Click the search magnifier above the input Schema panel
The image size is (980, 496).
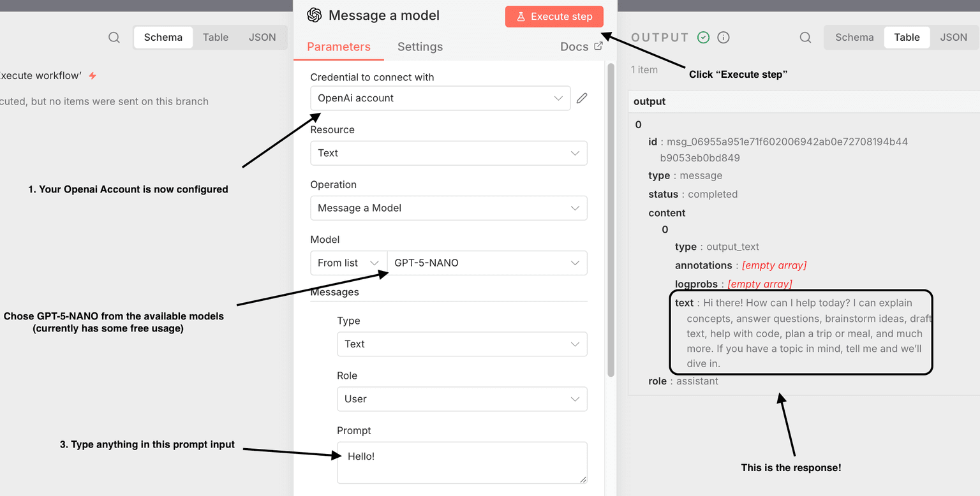click(114, 37)
